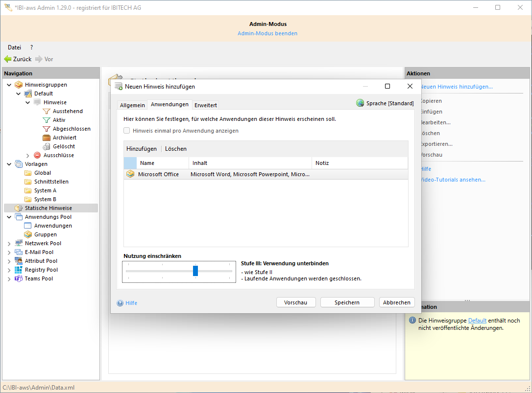Click the green Zurück back arrow
Screen dimensions: 532x393
tap(8, 59)
